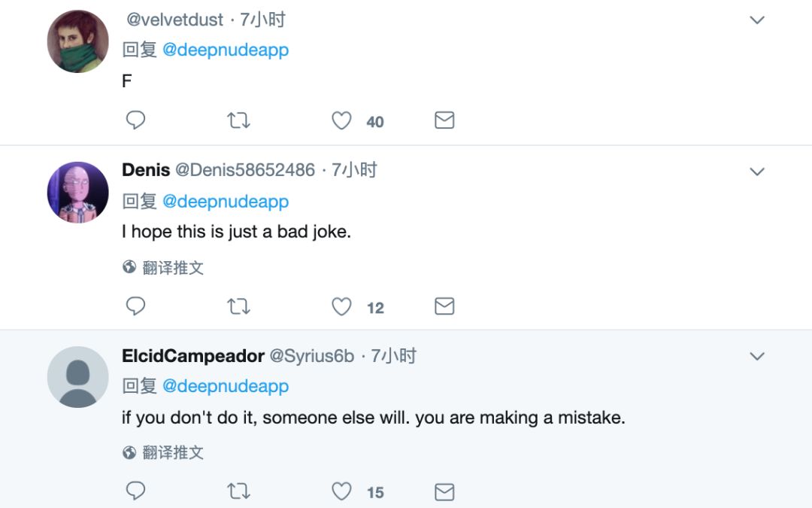The width and height of the screenshot is (812, 508).
Task: Like Denis's tweet with 12 likes
Action: 342,306
